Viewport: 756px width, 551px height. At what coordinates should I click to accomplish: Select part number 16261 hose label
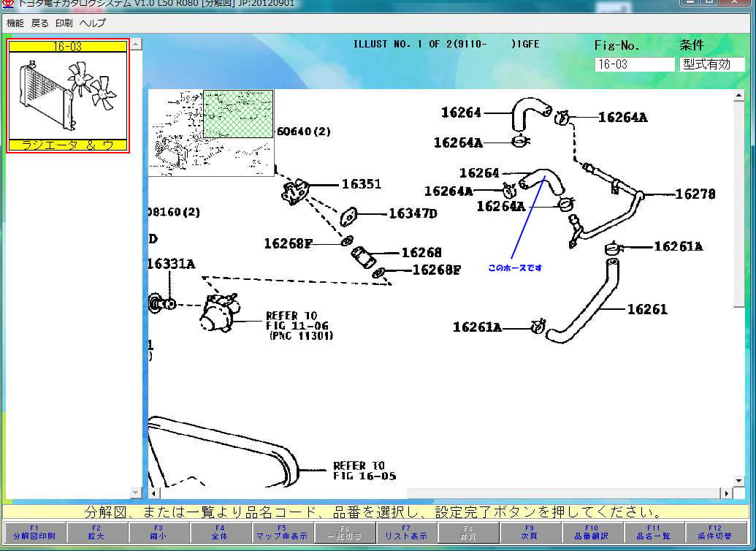[x=647, y=309]
